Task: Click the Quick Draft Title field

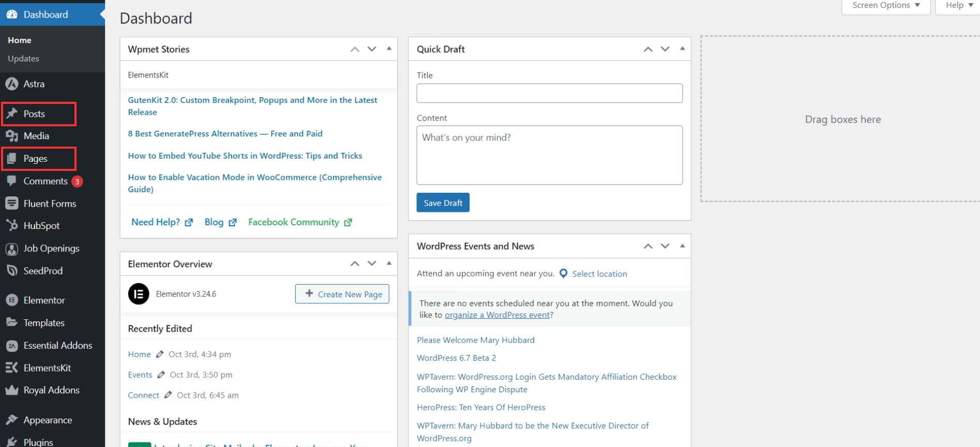Action: [x=550, y=93]
